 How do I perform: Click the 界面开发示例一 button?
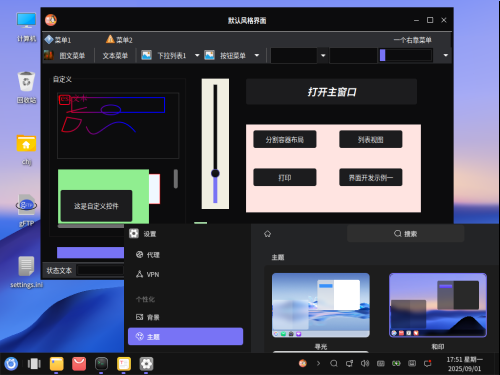371,177
